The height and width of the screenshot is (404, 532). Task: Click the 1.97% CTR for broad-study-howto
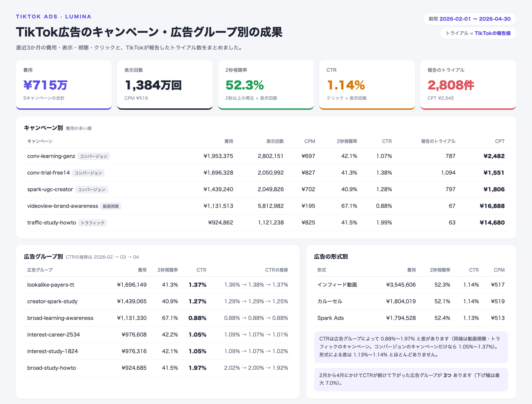(x=198, y=368)
